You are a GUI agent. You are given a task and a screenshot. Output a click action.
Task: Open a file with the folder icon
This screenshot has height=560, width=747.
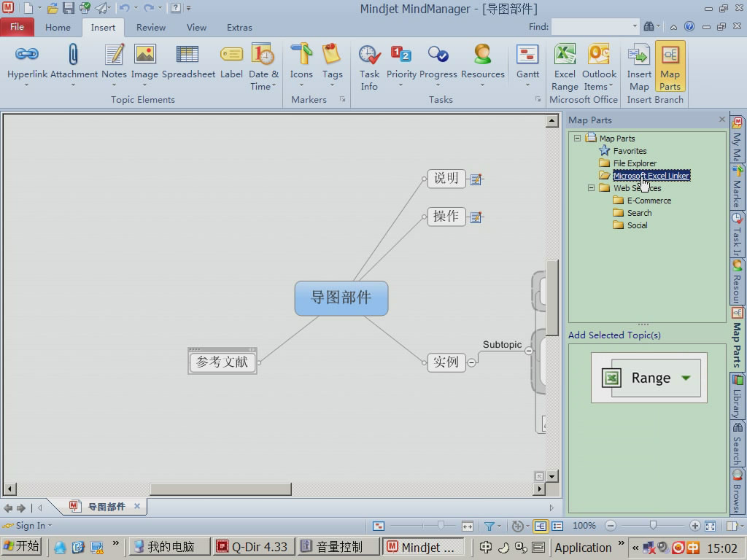point(53,8)
